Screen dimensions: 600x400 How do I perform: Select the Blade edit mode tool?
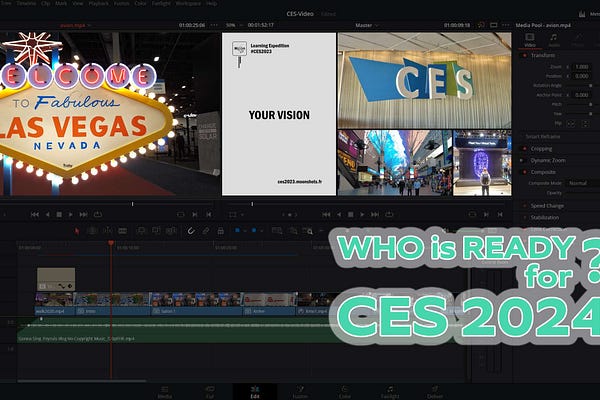point(122,231)
